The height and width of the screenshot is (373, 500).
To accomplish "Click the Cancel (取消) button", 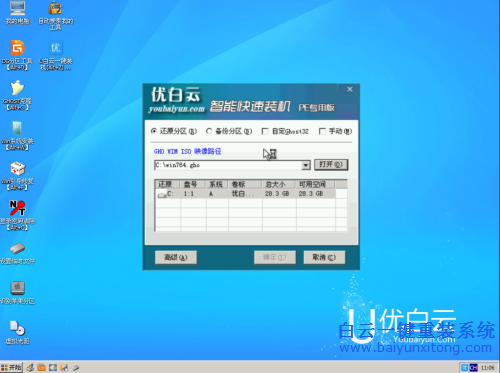I will tap(324, 257).
